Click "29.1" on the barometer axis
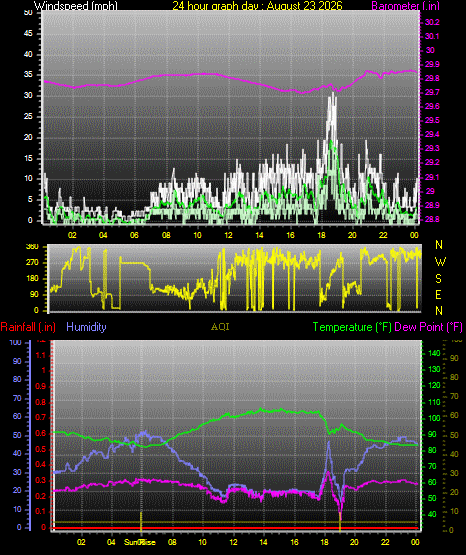Screen dimensions: 466x555 432,177
